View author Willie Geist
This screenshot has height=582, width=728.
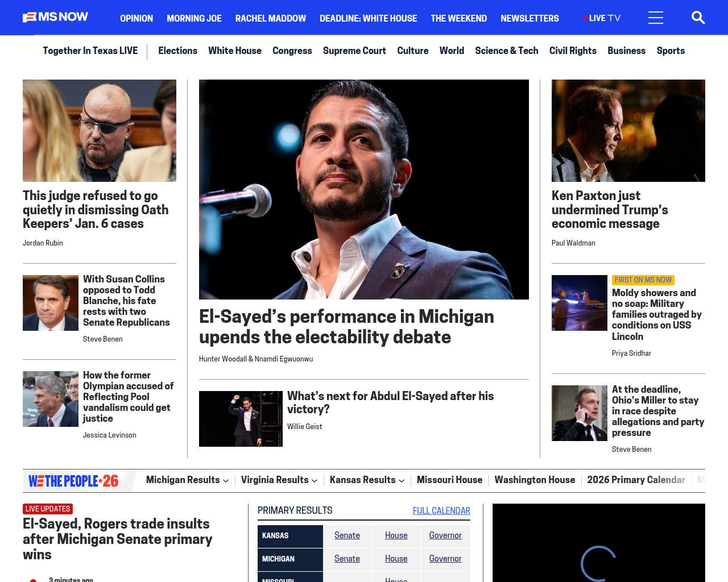click(305, 427)
